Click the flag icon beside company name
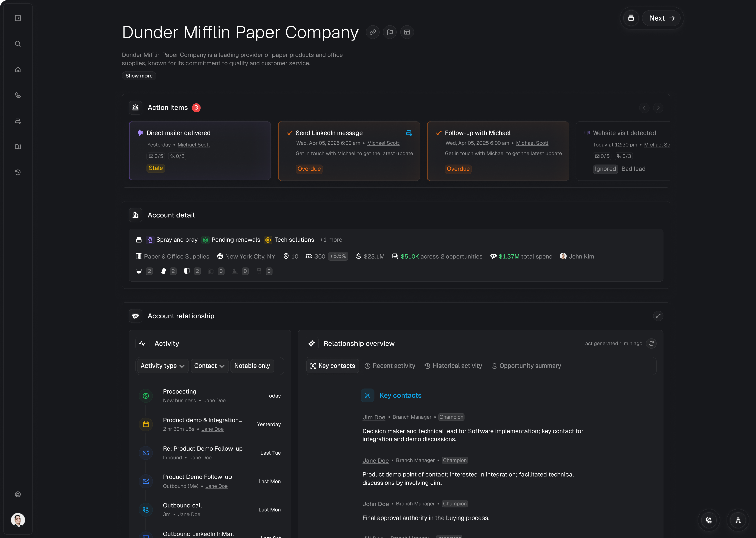Viewport: 756px width, 538px height. click(390, 32)
